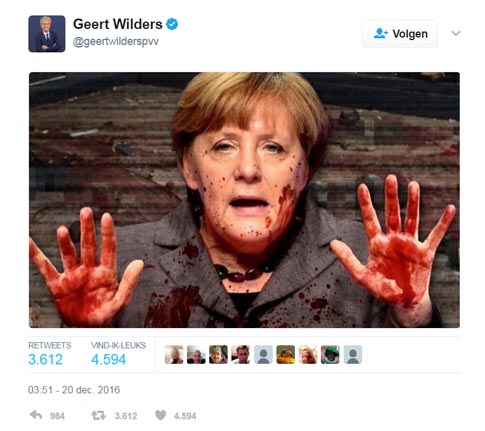Screen dimensions: 485x431
Task: Open the account's profile avatar
Action: tap(47, 34)
